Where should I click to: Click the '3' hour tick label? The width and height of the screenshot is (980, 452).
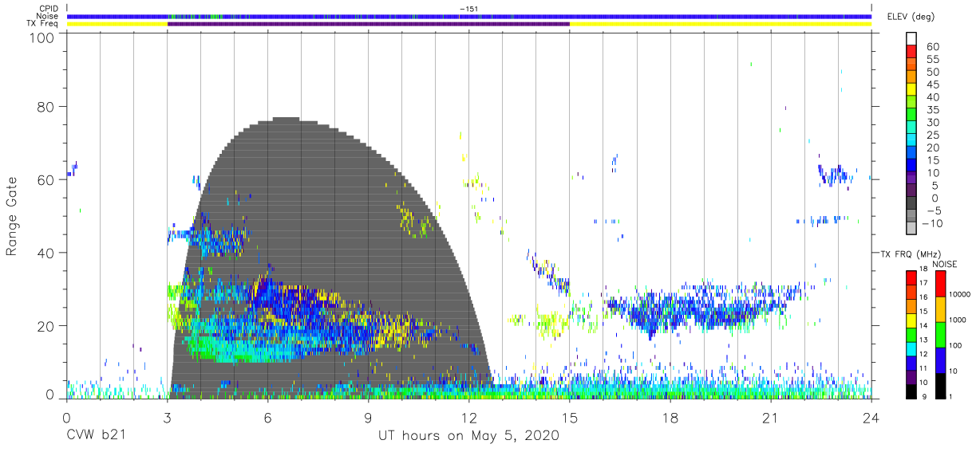pos(168,418)
